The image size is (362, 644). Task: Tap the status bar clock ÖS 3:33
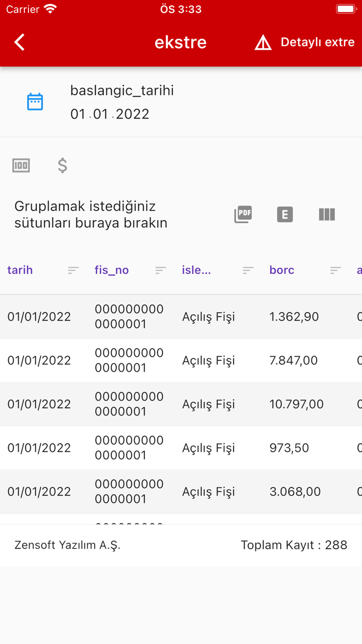click(181, 9)
